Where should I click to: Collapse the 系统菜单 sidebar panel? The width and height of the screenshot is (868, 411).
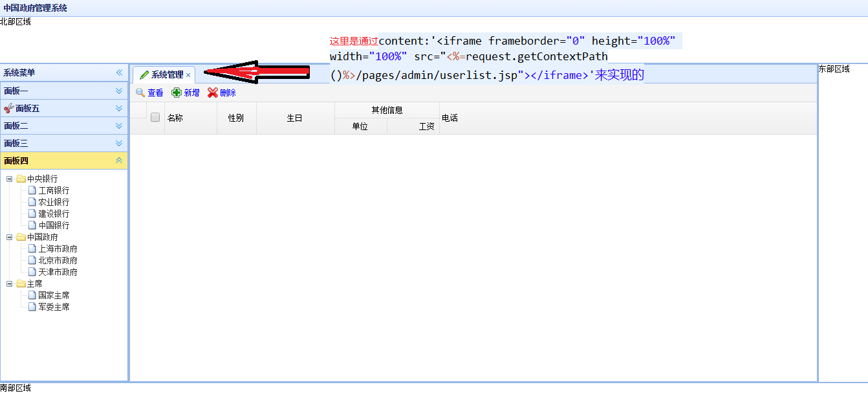119,72
